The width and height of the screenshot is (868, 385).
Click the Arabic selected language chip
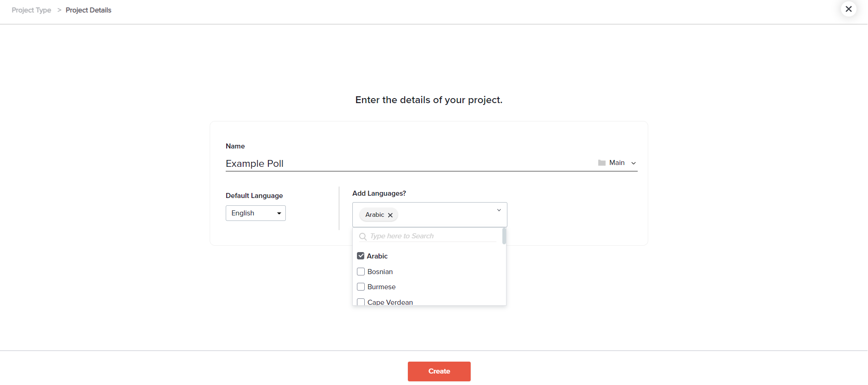374,215
